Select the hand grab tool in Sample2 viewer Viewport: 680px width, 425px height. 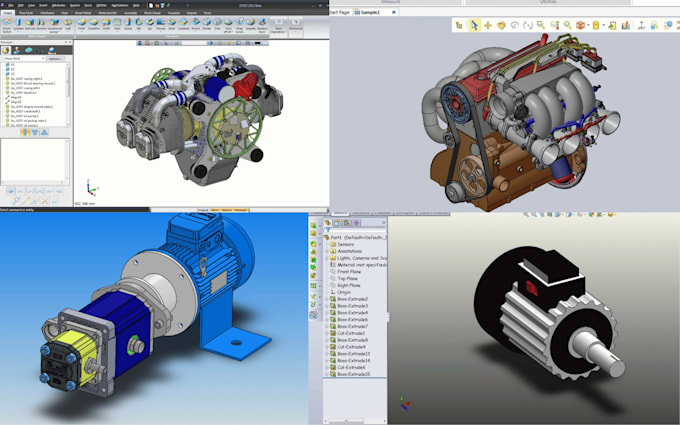[x=501, y=25]
